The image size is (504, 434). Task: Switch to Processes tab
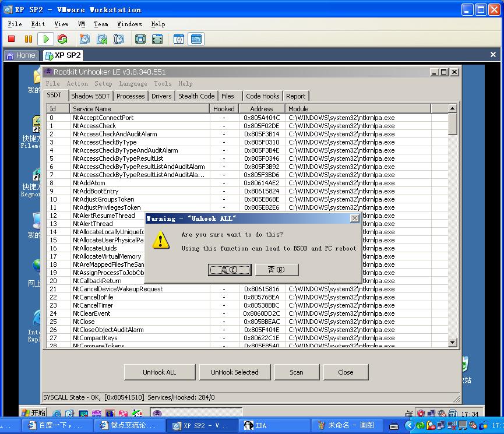[x=131, y=96]
